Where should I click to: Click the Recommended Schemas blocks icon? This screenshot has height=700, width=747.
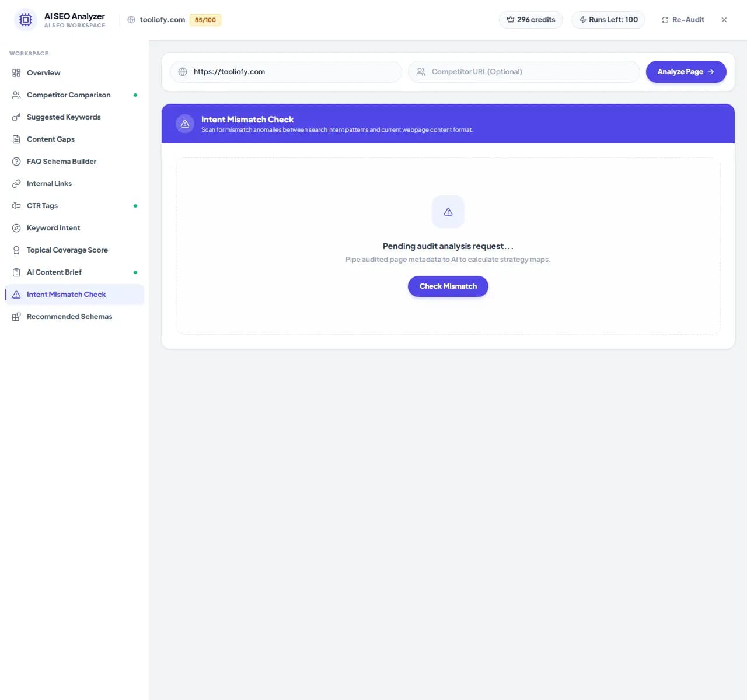pos(16,317)
